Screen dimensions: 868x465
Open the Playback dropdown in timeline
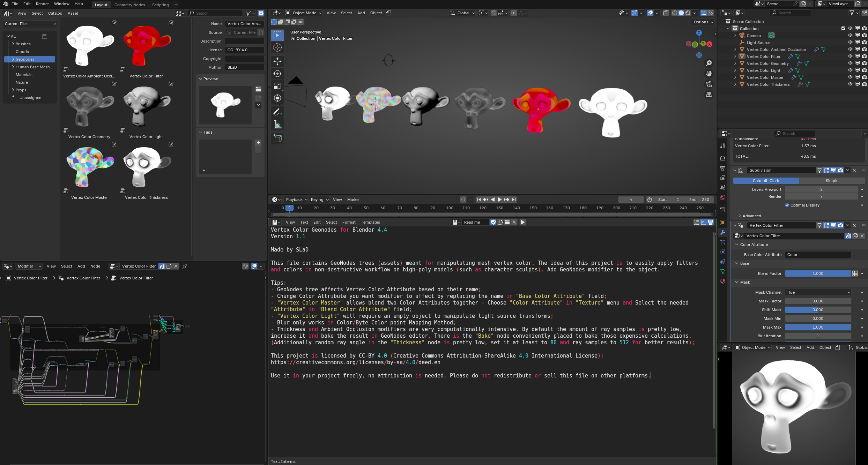pyautogui.click(x=296, y=200)
